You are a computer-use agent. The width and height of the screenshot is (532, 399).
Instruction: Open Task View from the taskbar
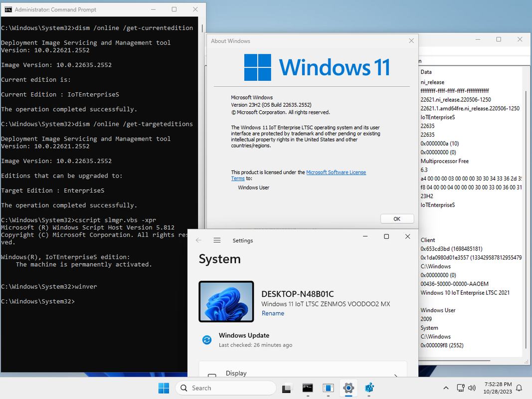pos(287,388)
